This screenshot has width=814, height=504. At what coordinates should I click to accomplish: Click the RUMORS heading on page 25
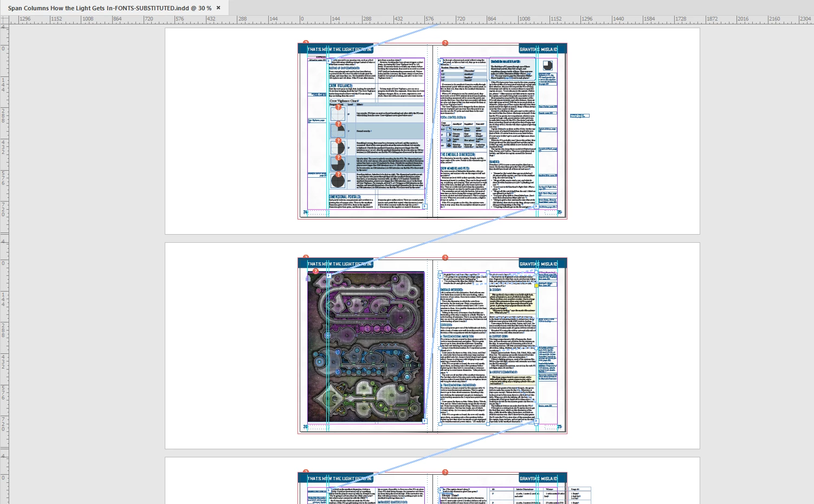tap(494, 162)
